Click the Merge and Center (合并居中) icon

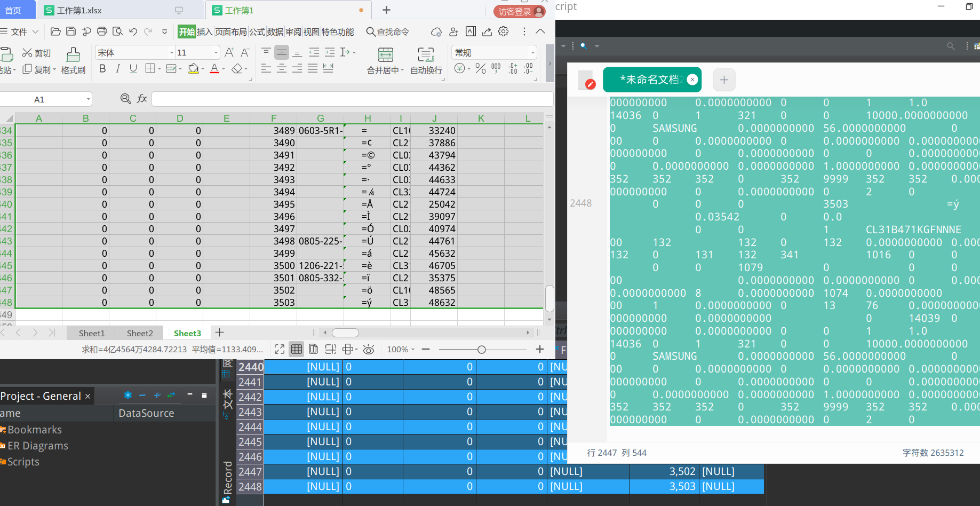(x=385, y=55)
